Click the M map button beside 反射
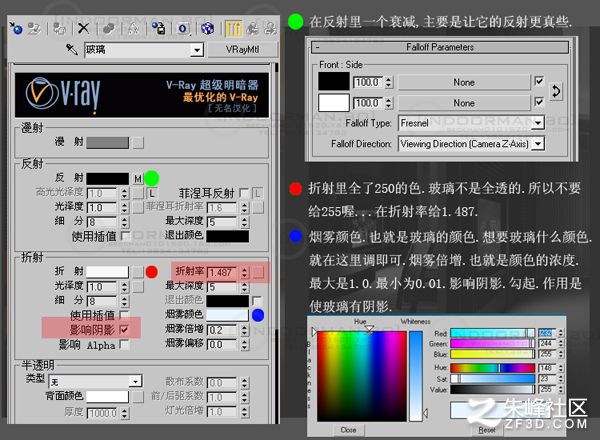 [x=138, y=179]
